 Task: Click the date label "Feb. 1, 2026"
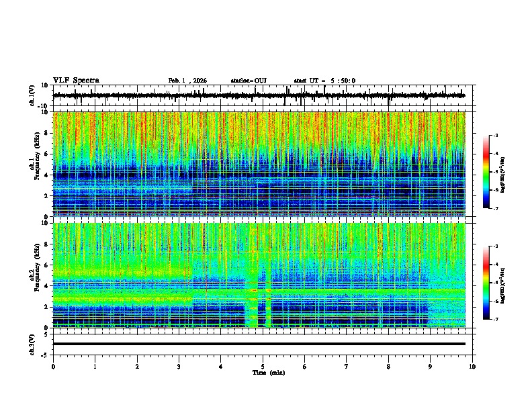(187, 81)
